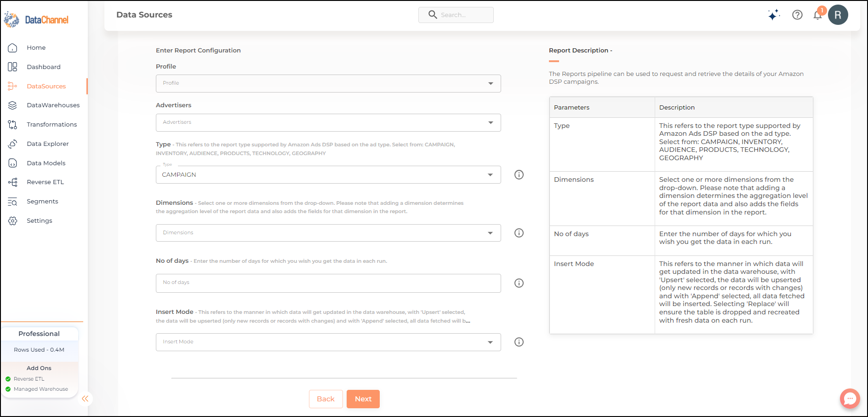The width and height of the screenshot is (868, 417).
Task: Show info for Insert Mode field
Action: [519, 342]
